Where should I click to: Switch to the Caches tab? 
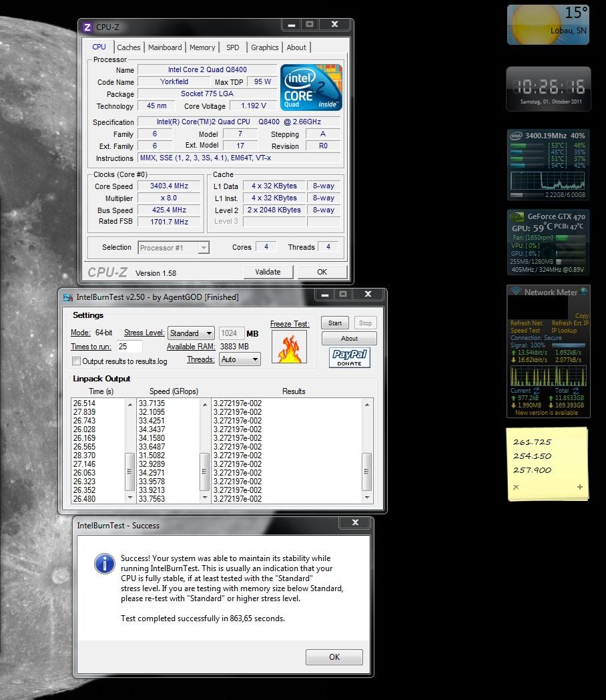[x=129, y=47]
